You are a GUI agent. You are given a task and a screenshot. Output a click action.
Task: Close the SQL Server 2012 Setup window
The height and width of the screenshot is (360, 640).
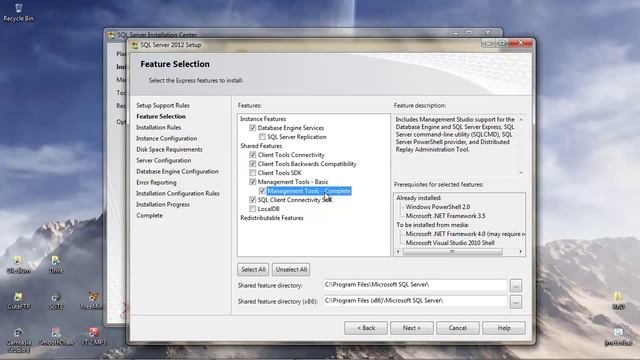point(521,43)
